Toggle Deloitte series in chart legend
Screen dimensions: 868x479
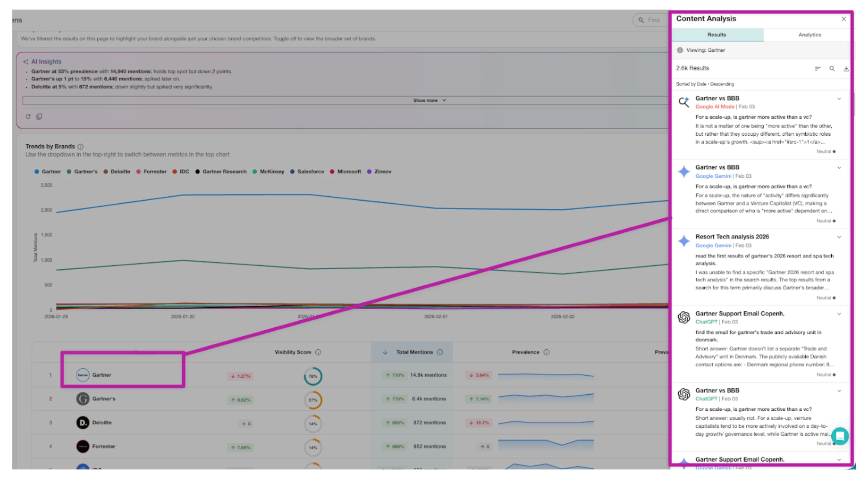(x=117, y=172)
